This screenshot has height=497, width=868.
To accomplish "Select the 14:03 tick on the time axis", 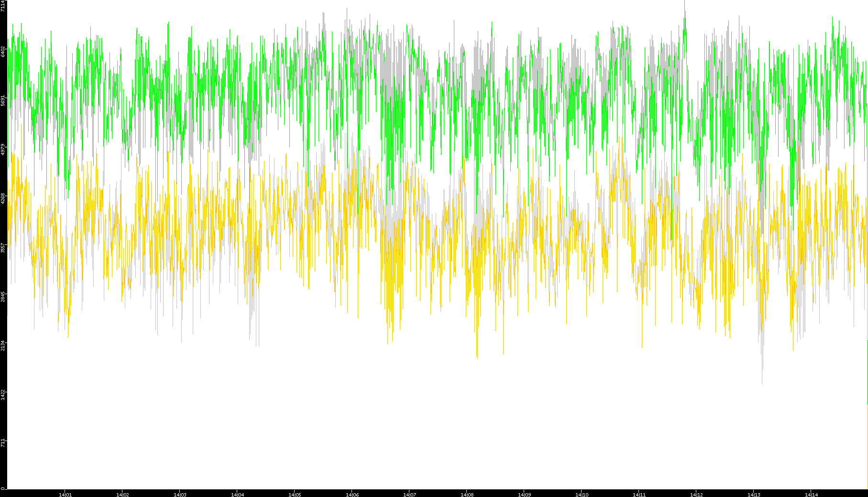I will point(180,494).
